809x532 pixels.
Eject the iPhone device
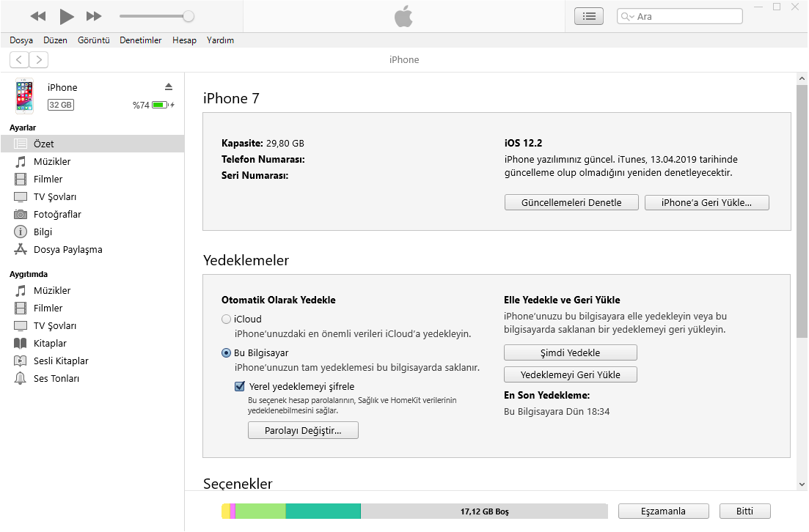(x=168, y=86)
